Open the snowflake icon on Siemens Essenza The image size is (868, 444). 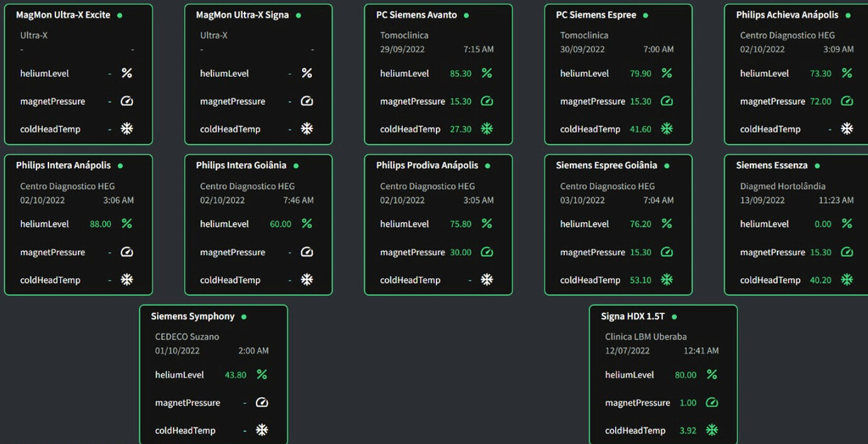coord(847,280)
